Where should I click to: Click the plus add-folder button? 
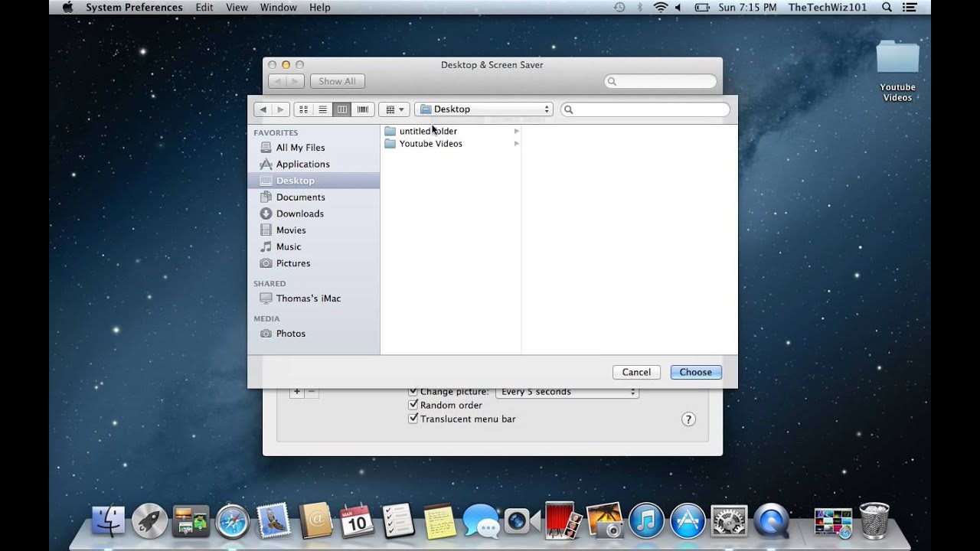297,392
